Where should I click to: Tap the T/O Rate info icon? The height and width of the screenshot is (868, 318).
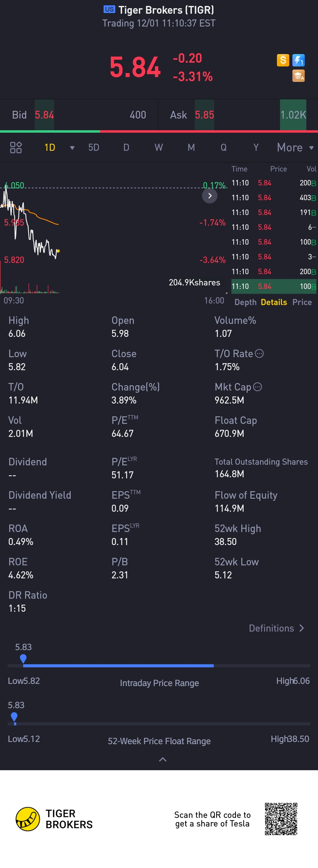click(259, 353)
